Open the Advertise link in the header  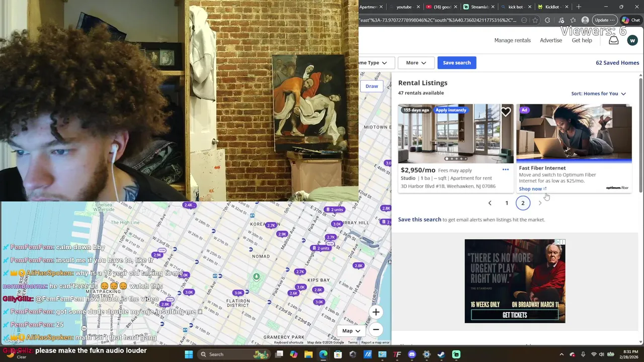tap(551, 40)
